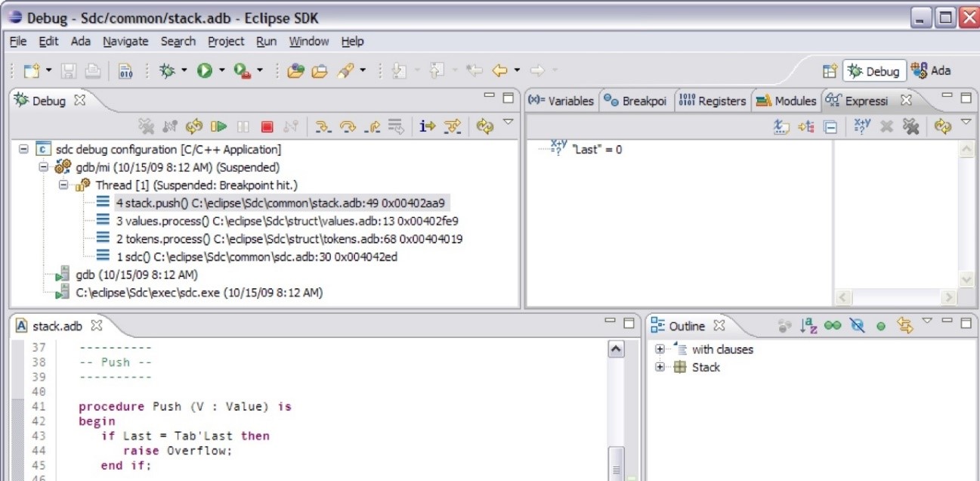Screen dimensions: 980x481
Task: Click the Open Perspective icon
Action: coord(830,71)
